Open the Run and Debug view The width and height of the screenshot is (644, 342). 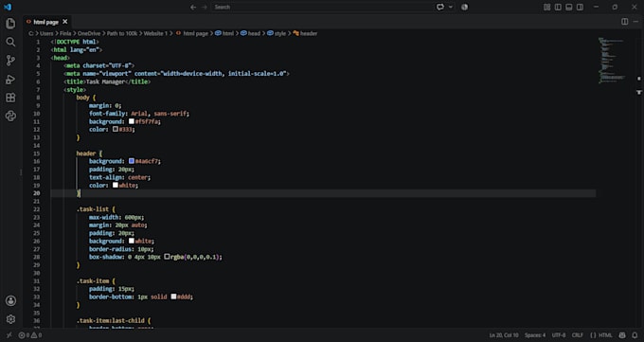(10, 80)
